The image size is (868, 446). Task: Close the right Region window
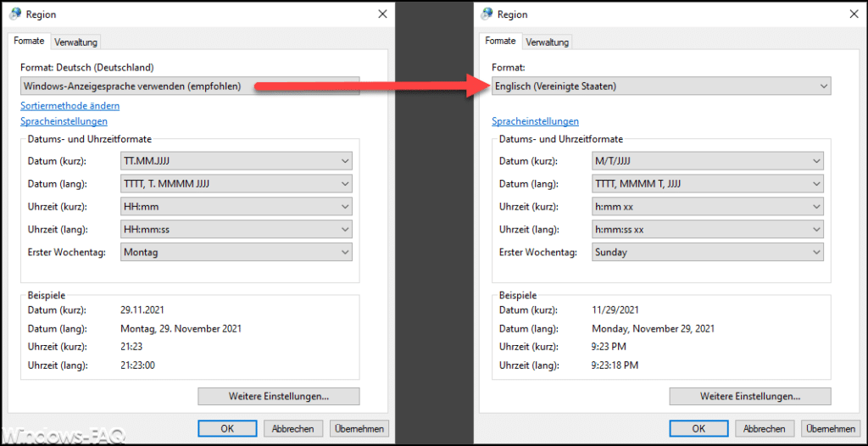pos(853,14)
